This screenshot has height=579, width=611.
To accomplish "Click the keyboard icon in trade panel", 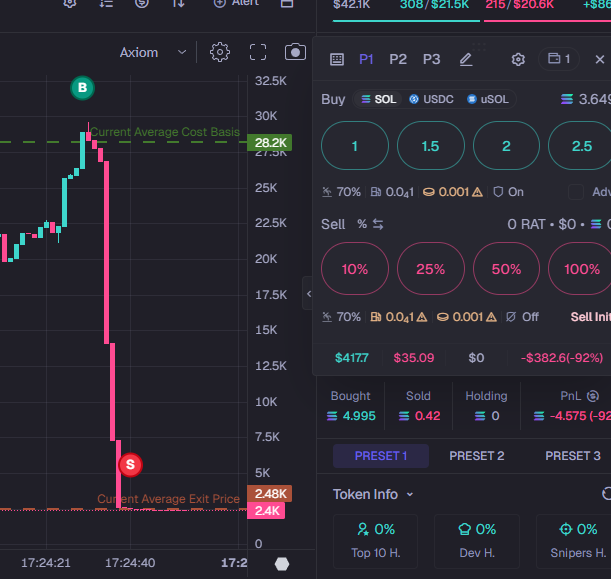I will (337, 60).
